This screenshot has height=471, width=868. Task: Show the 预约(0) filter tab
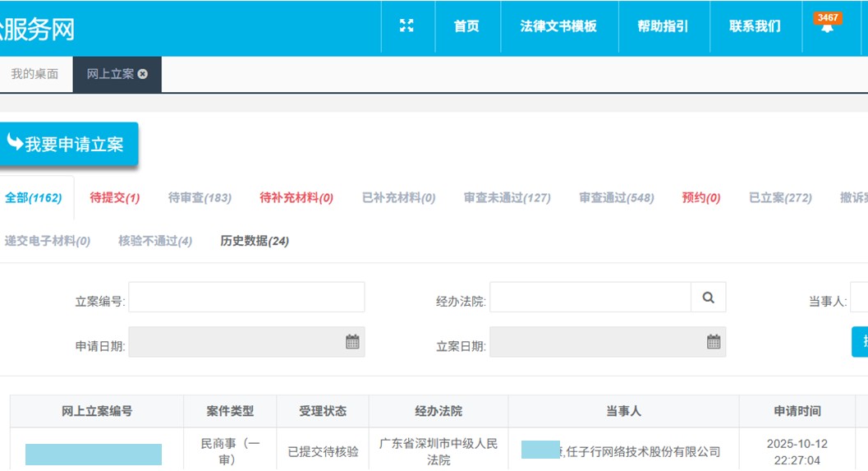coord(701,198)
